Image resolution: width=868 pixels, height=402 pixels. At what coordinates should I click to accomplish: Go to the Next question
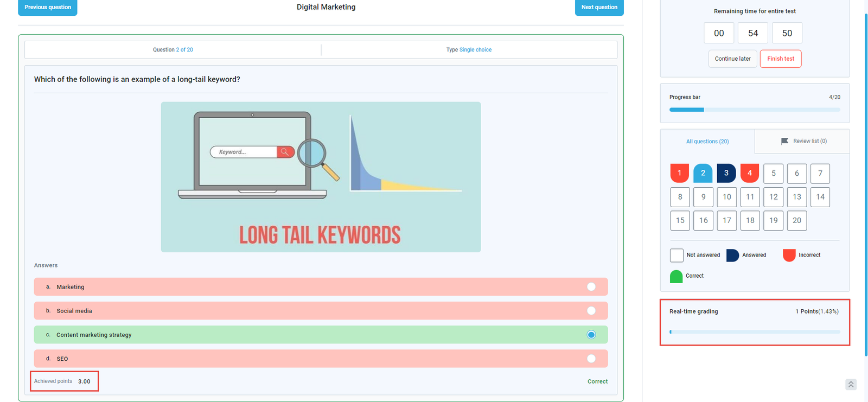(599, 8)
